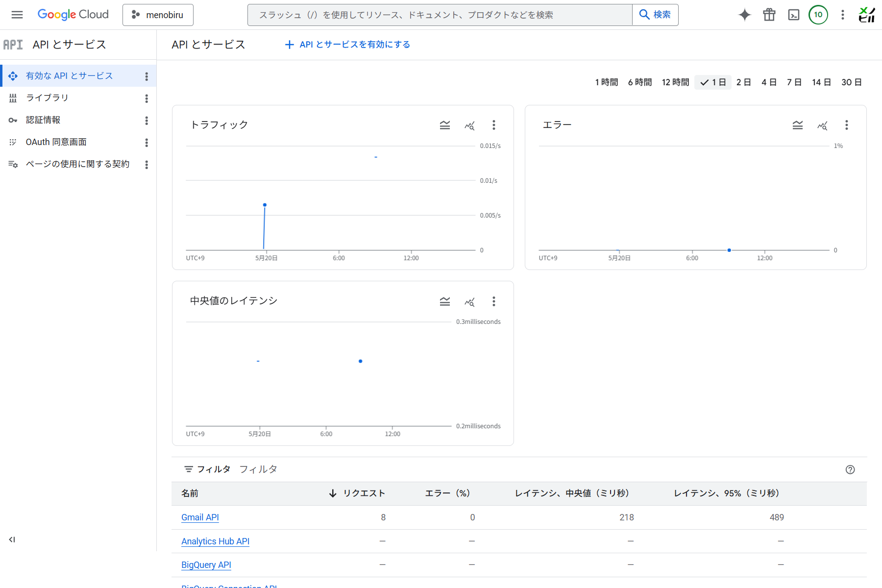Select the 2 日 time range
882x588 pixels.
click(744, 82)
